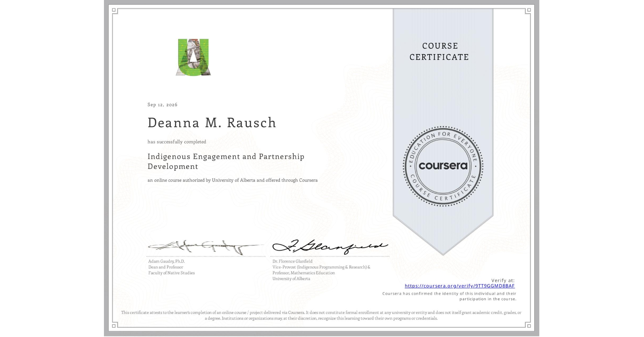Click the University of Alberta logo

tap(193, 57)
